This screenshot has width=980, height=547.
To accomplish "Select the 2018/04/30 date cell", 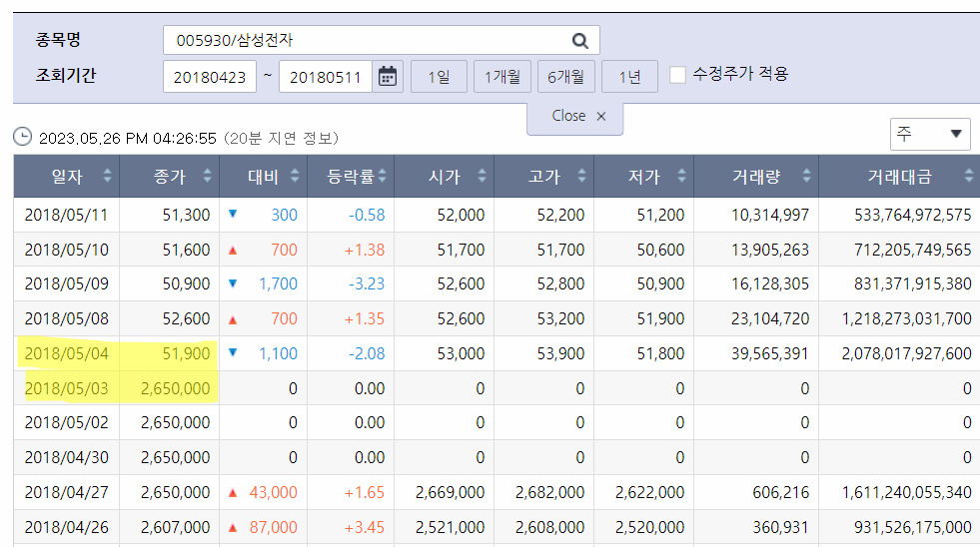I will click(67, 458).
